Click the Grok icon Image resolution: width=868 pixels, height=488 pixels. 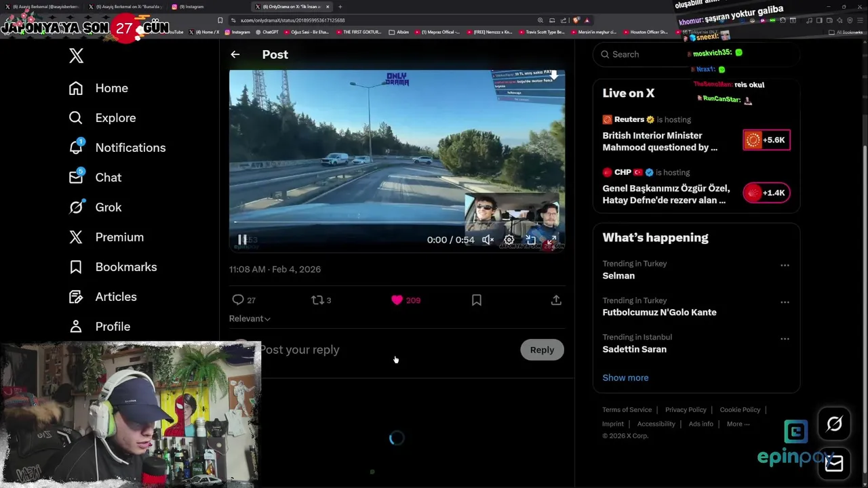(x=76, y=207)
